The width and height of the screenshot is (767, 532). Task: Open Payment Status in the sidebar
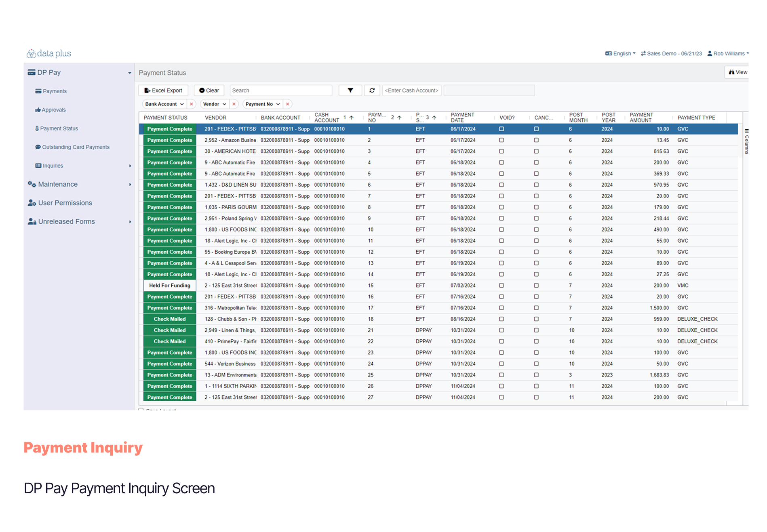pos(57,128)
